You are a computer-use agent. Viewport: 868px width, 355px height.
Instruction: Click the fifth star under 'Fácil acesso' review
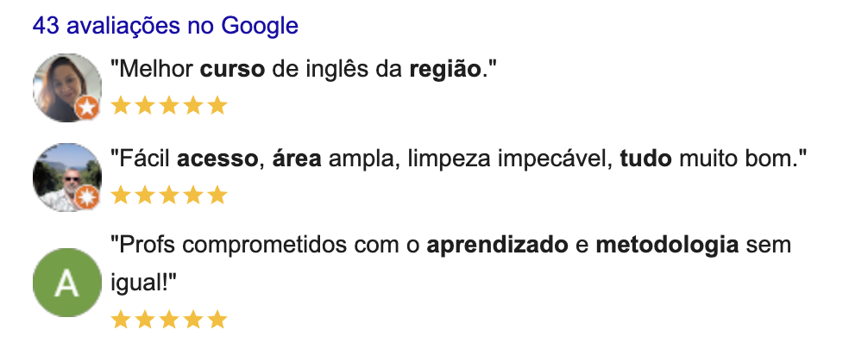pyautogui.click(x=217, y=195)
